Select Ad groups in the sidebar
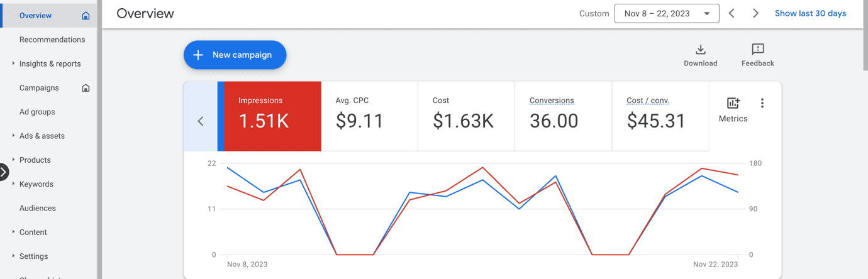 click(x=37, y=112)
